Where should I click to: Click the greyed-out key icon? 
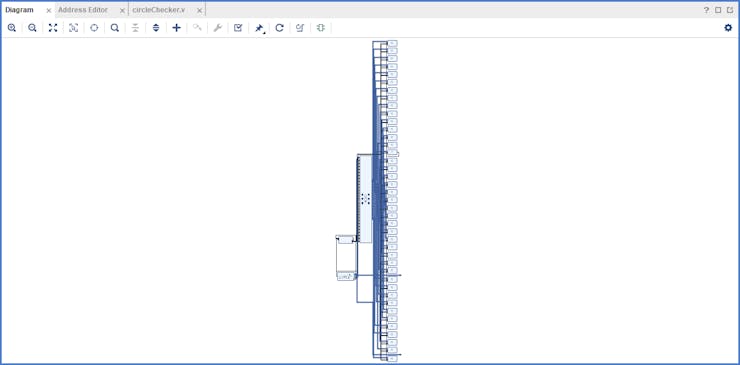click(x=197, y=28)
